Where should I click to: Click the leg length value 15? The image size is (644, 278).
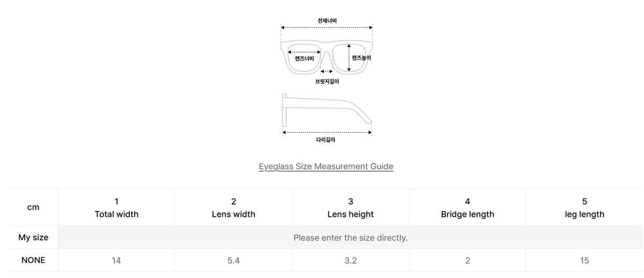point(584,260)
